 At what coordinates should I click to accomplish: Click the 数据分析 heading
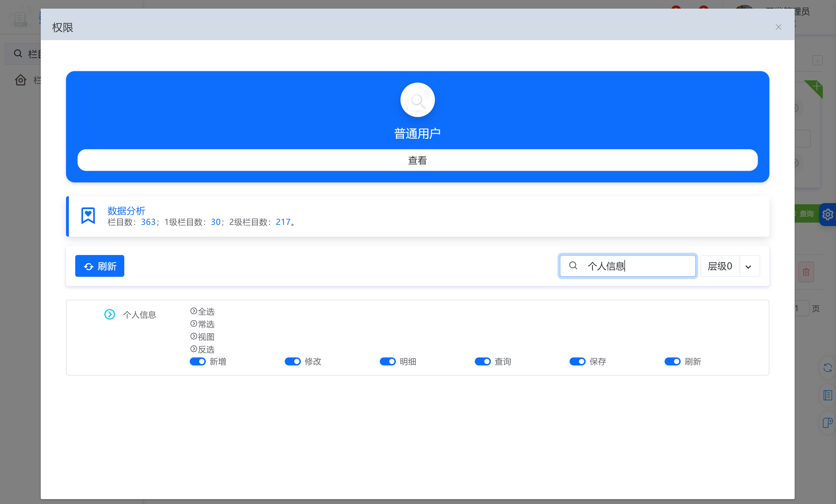click(126, 211)
